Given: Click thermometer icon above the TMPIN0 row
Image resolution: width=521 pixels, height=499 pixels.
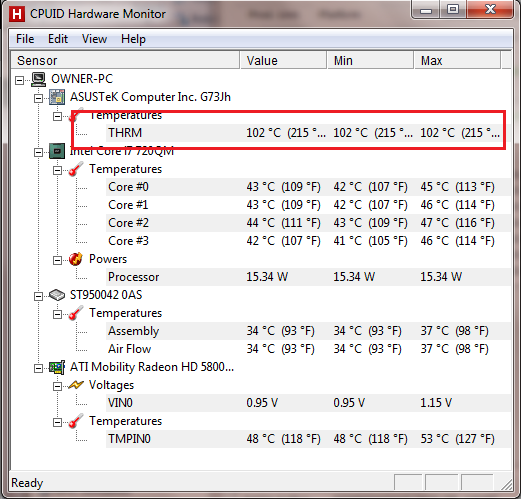Looking at the screenshot, I should (76, 421).
